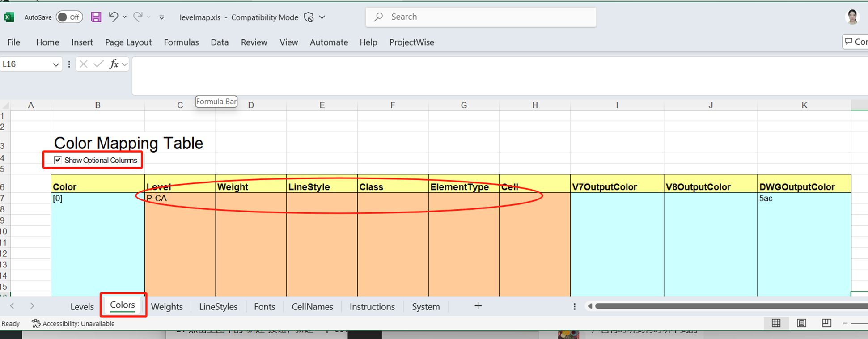Open the ProjectWise ribbon tab
This screenshot has height=339, width=868.
click(411, 42)
